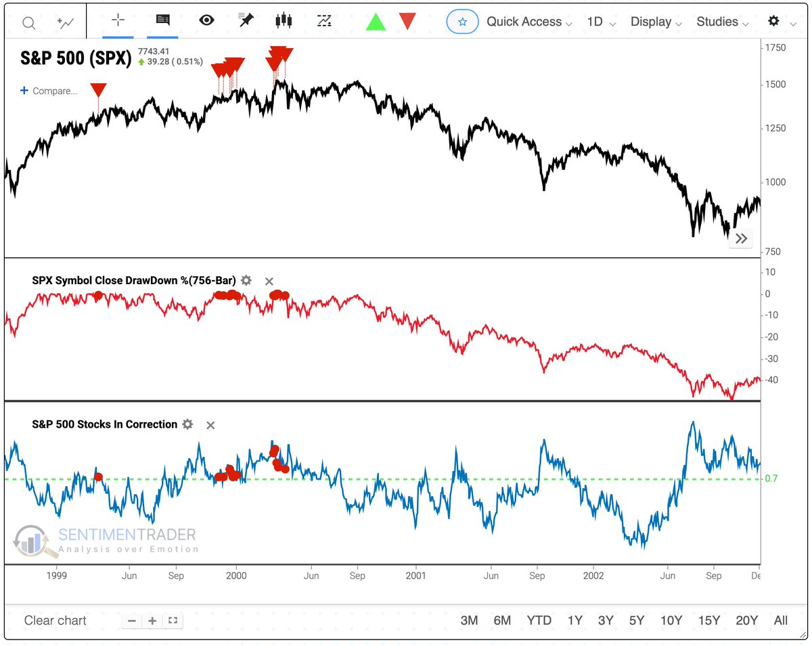Select the 6M time range

pos(502,620)
